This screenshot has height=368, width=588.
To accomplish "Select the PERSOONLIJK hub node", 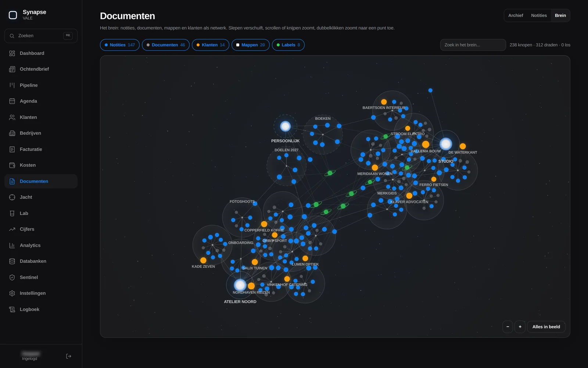I will 286,126.
